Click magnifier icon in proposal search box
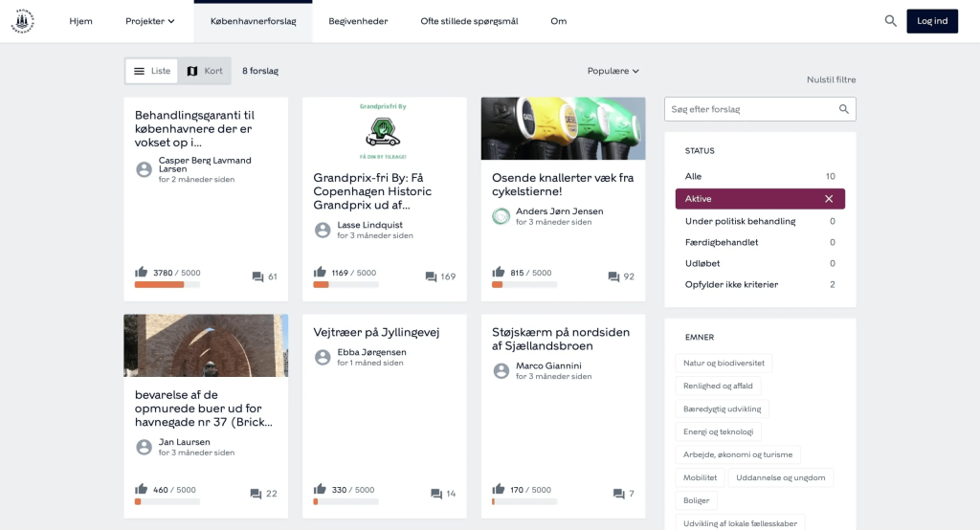This screenshot has width=980, height=530. 843,109
